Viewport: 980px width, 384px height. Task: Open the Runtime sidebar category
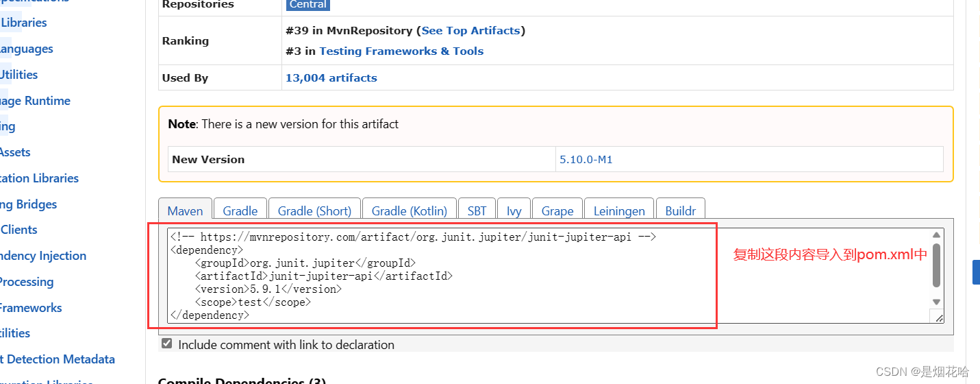[x=36, y=101]
